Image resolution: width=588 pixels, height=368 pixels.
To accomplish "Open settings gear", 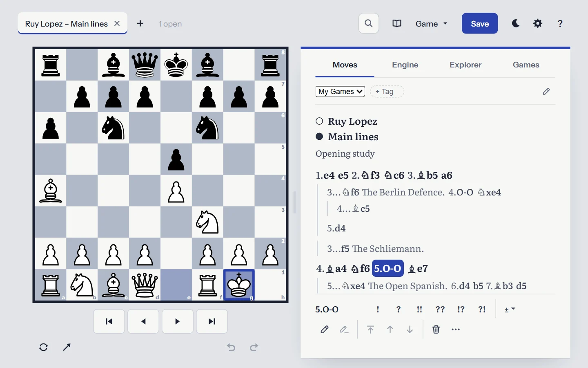I will pos(538,23).
